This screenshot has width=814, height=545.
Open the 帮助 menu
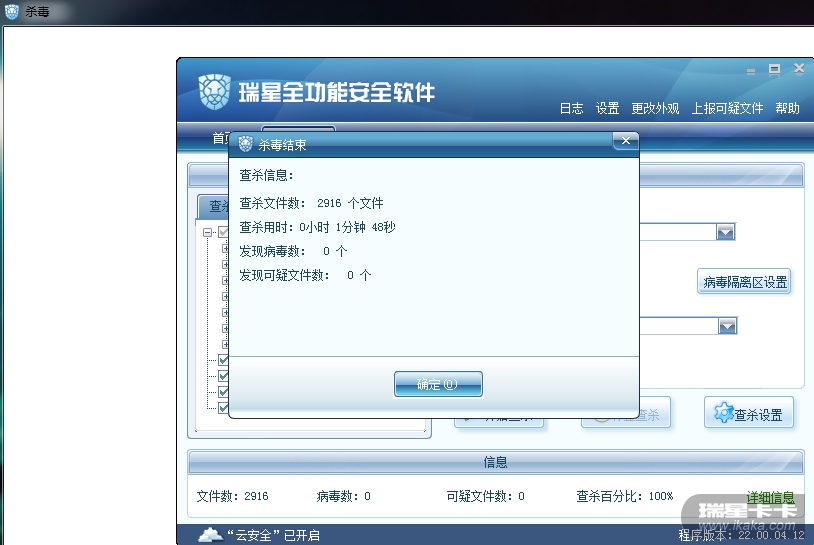[x=787, y=108]
